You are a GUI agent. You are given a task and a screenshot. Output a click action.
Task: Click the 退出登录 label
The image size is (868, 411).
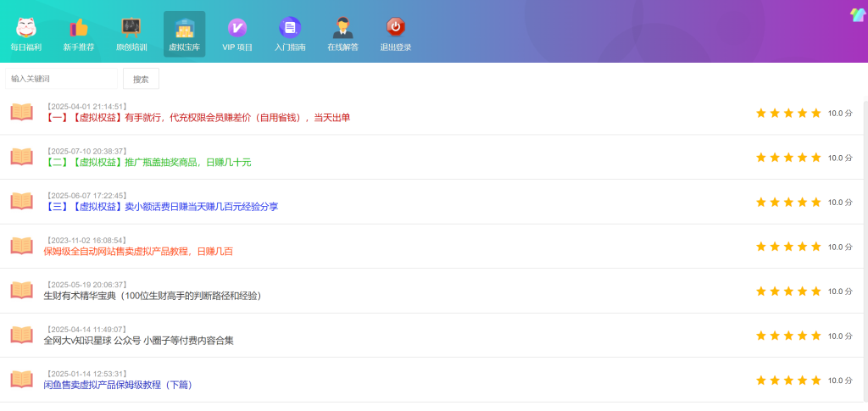[396, 47]
